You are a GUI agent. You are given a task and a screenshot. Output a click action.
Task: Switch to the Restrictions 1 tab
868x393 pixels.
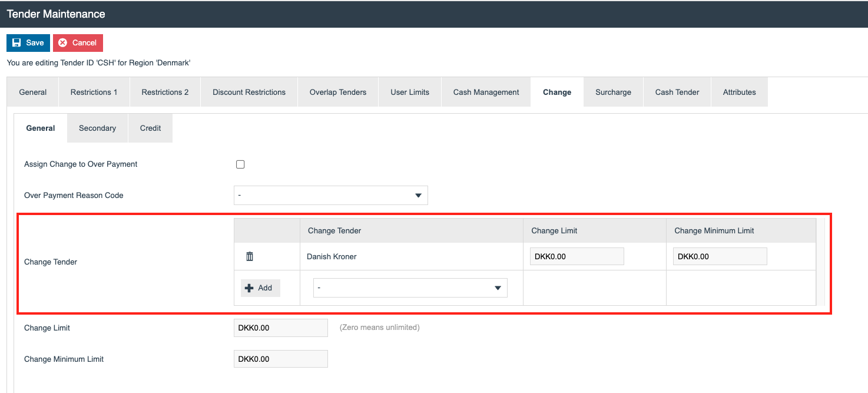[x=94, y=92]
